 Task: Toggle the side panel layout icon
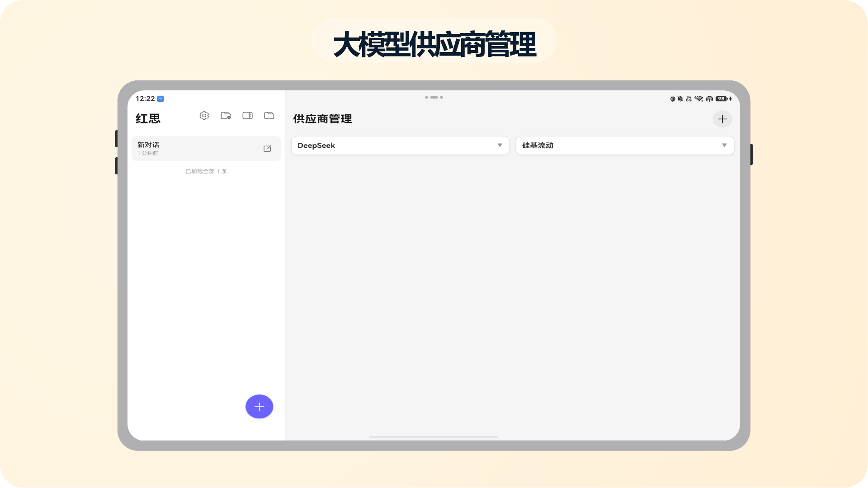pyautogui.click(x=248, y=116)
